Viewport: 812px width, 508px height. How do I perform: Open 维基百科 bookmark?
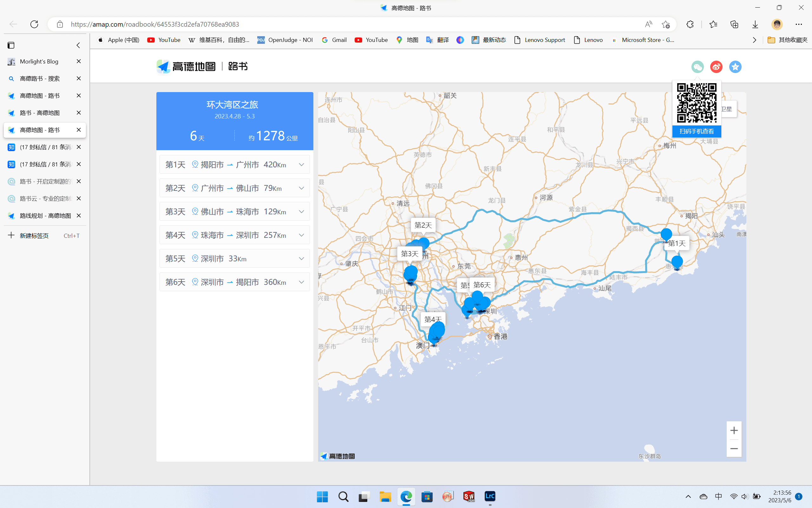click(x=219, y=40)
